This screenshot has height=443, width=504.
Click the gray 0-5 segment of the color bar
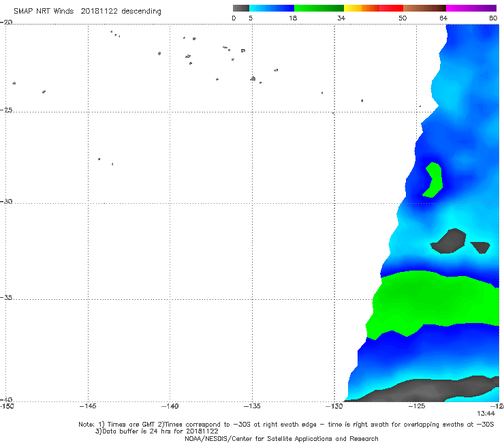240,8
